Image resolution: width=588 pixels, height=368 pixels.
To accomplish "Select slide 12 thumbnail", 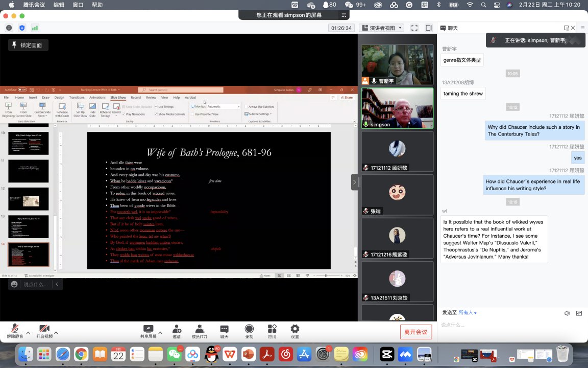I will pyautogui.click(x=29, y=199).
